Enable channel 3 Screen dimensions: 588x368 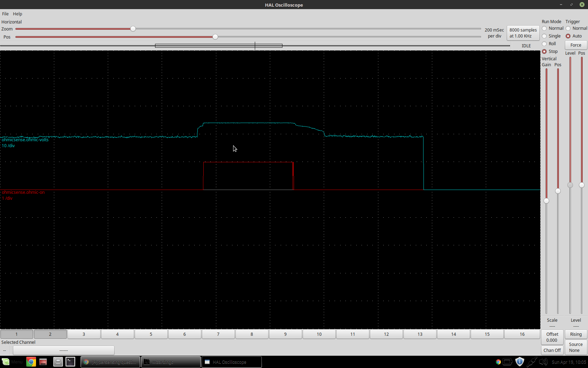point(84,334)
